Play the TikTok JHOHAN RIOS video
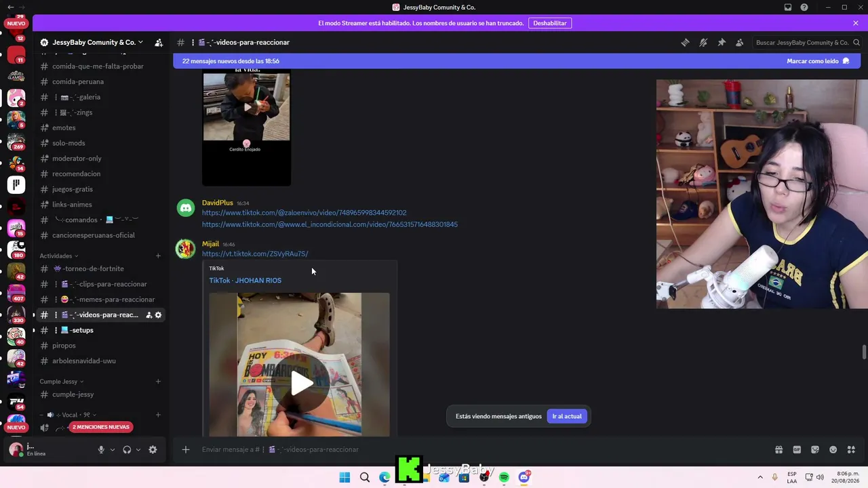Image resolution: width=868 pixels, height=488 pixels. [x=302, y=383]
